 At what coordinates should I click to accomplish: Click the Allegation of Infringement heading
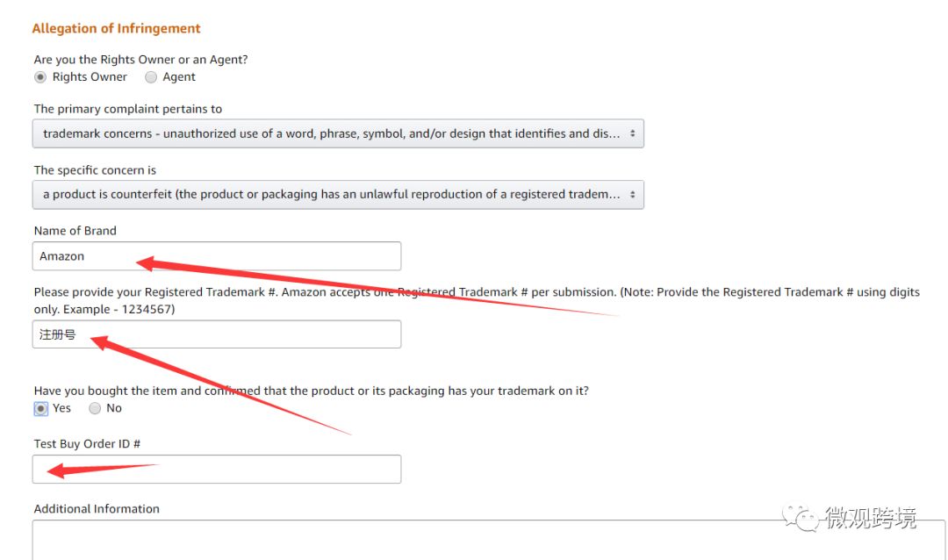click(116, 29)
